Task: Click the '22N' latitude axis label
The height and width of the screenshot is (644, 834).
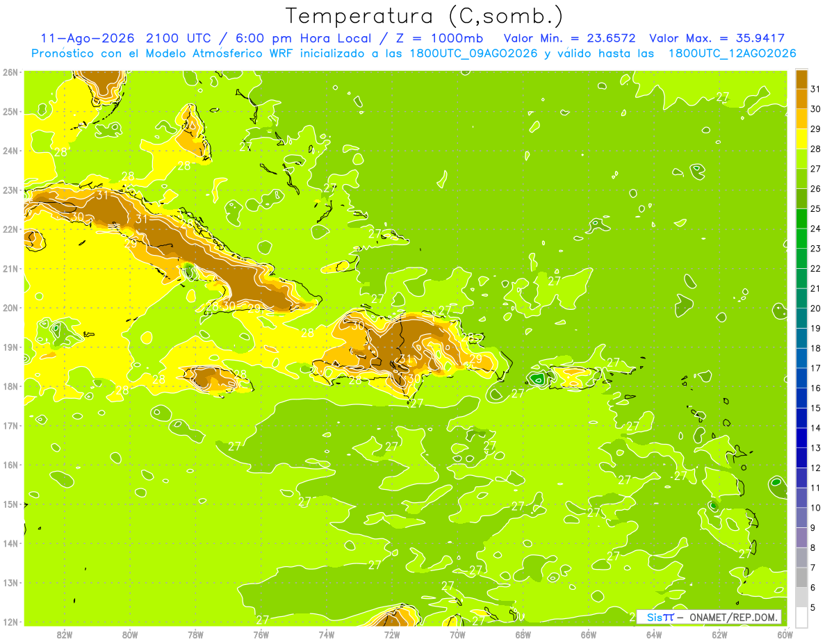Action: pyautogui.click(x=10, y=229)
